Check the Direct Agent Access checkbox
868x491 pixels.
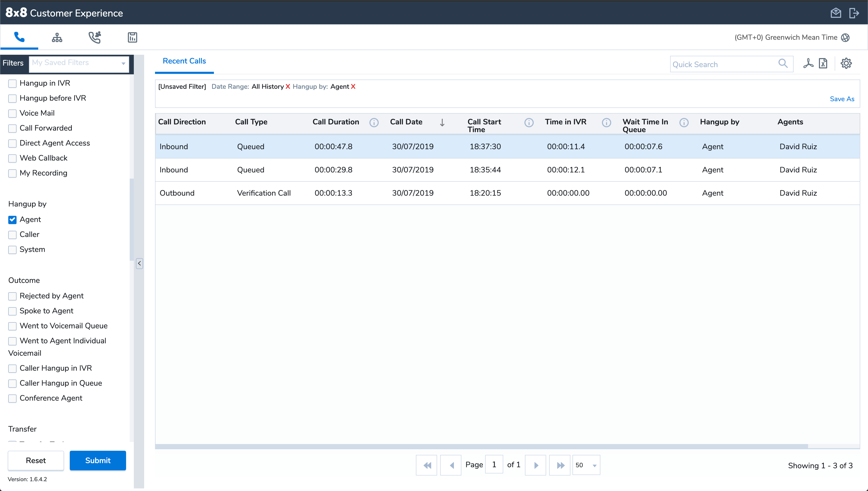click(x=12, y=143)
